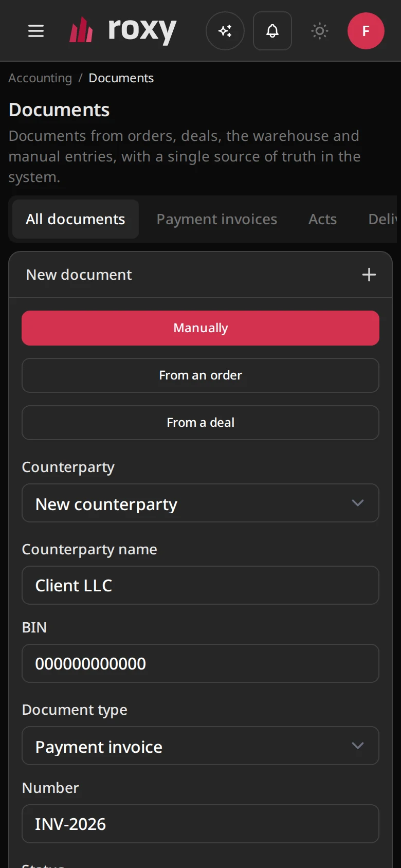Open the AI sparkle assistant
The width and height of the screenshot is (401, 868).
225,31
